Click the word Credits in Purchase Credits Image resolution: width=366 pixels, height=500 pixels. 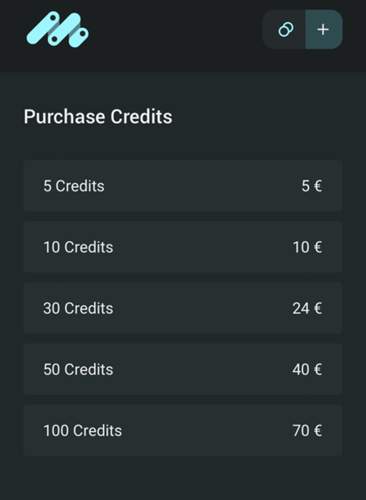(x=141, y=117)
